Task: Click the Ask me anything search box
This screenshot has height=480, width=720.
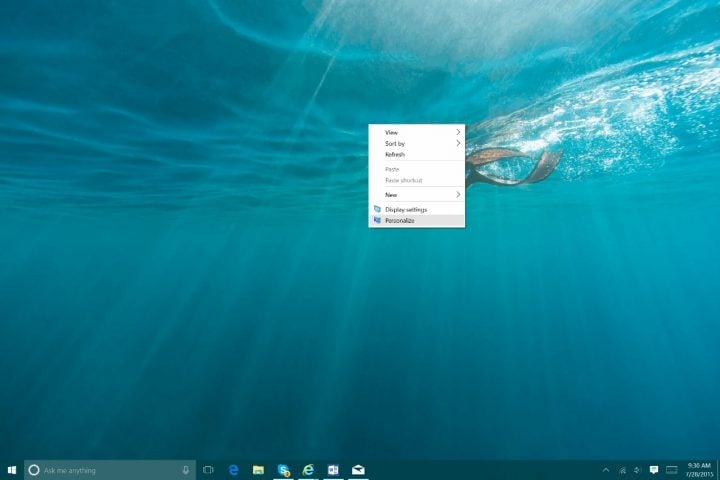Action: pos(110,470)
